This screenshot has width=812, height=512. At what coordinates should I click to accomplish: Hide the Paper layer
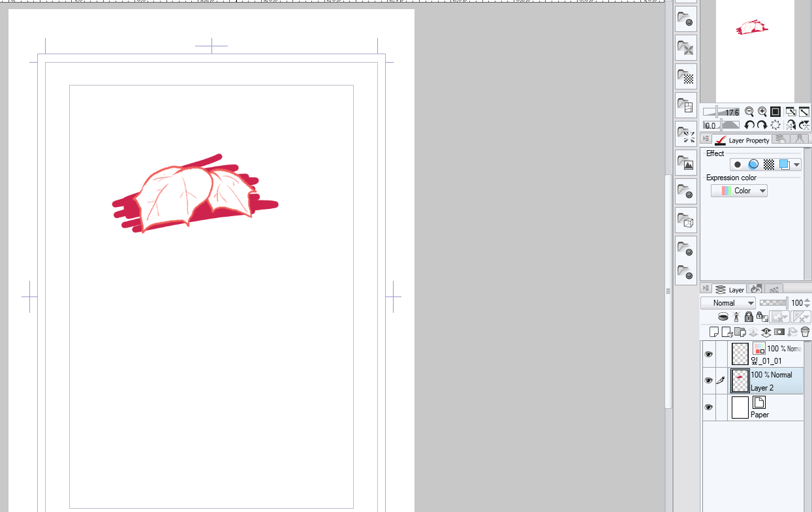pos(709,407)
